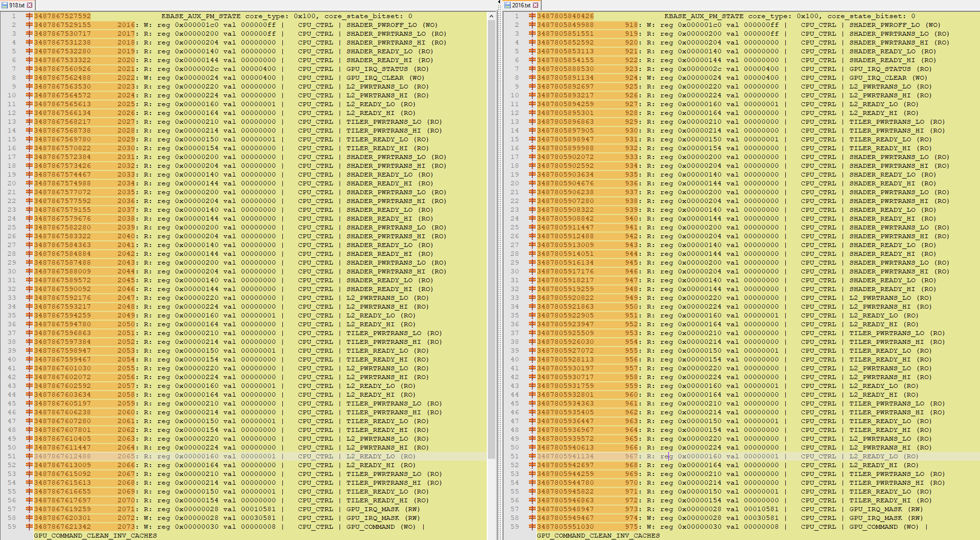980x540 pixels.
Task: Click diff marker on left pane line 30
Action: pos(29,271)
